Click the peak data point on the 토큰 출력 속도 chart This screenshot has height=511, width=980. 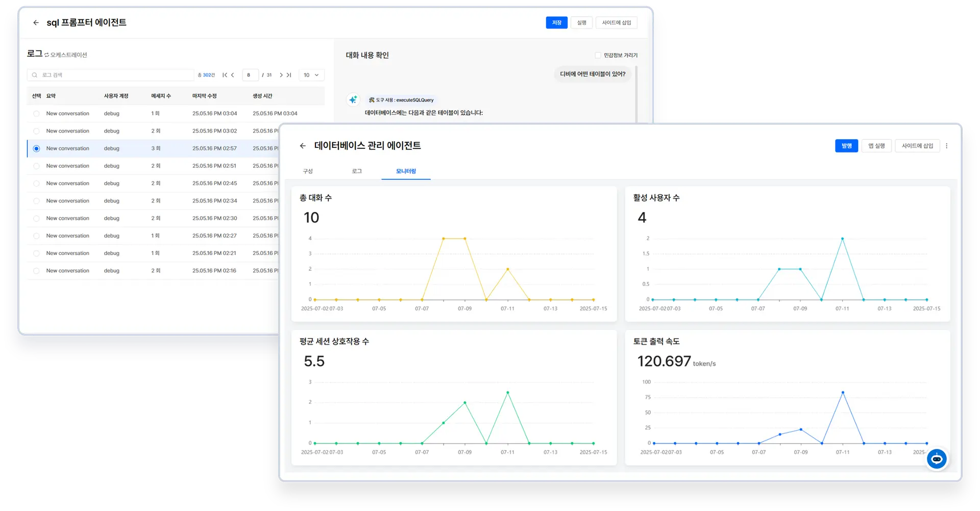coord(843,393)
